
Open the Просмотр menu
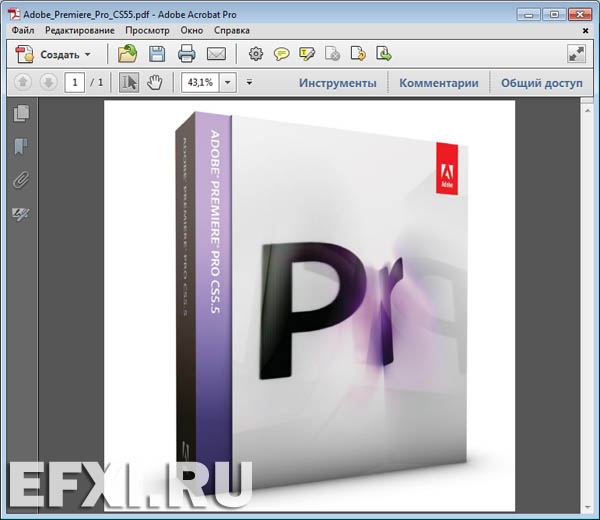pyautogui.click(x=147, y=30)
